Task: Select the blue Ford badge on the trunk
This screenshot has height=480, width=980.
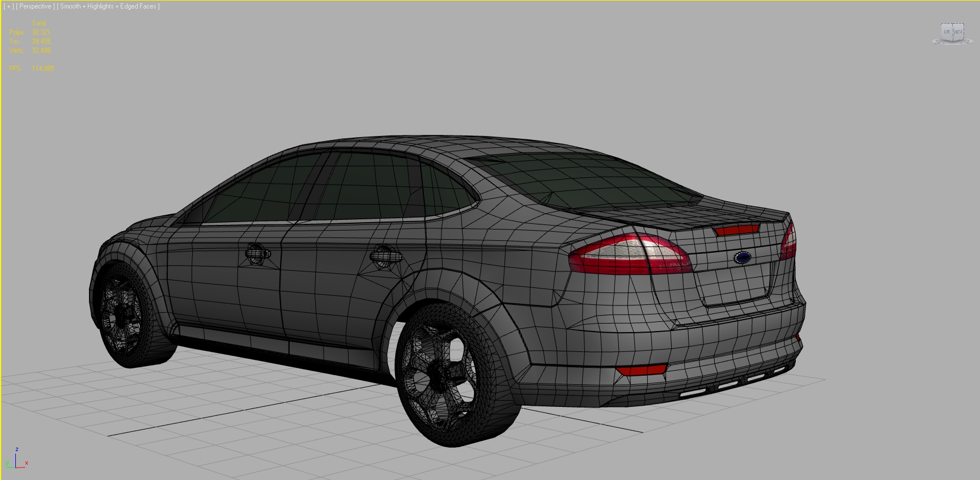Action: click(x=743, y=257)
